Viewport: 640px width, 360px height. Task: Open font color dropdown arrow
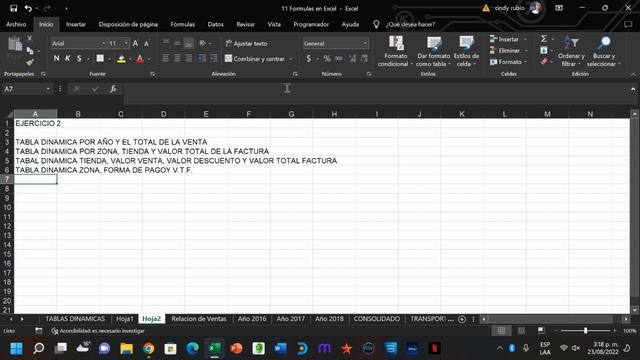click(149, 59)
